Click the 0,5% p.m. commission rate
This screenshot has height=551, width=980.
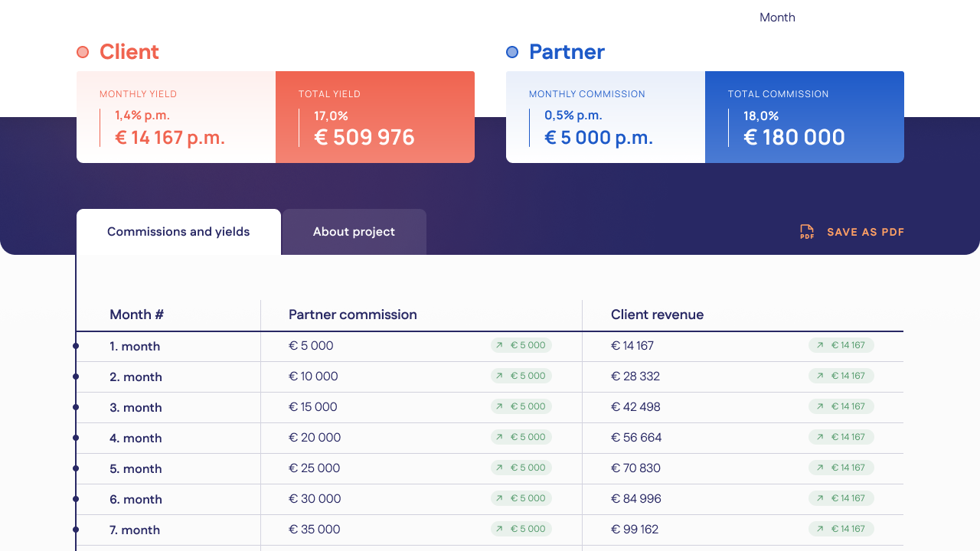point(573,116)
